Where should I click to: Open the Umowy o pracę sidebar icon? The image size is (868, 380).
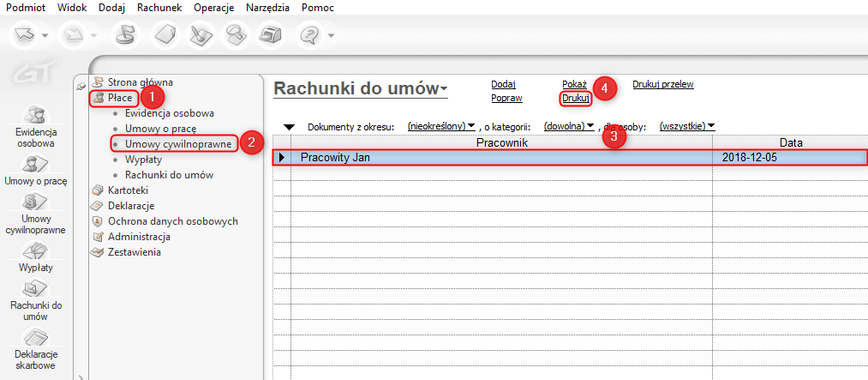[35, 165]
